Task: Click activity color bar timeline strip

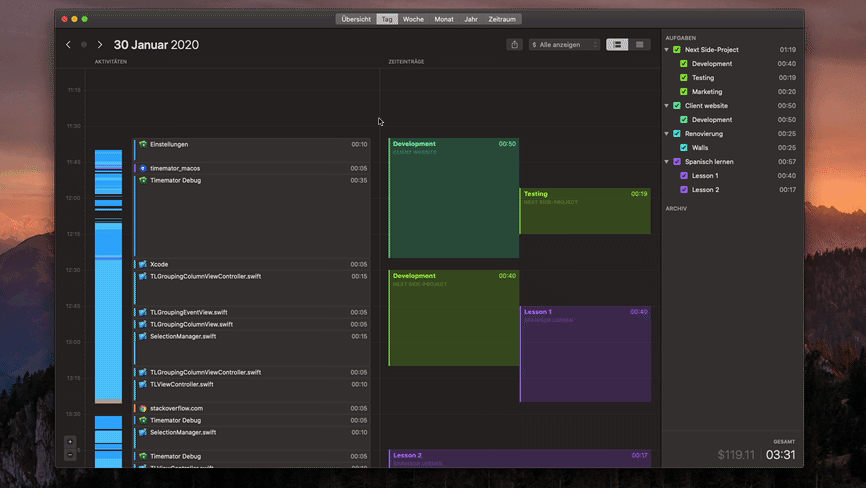Action: 108,308
